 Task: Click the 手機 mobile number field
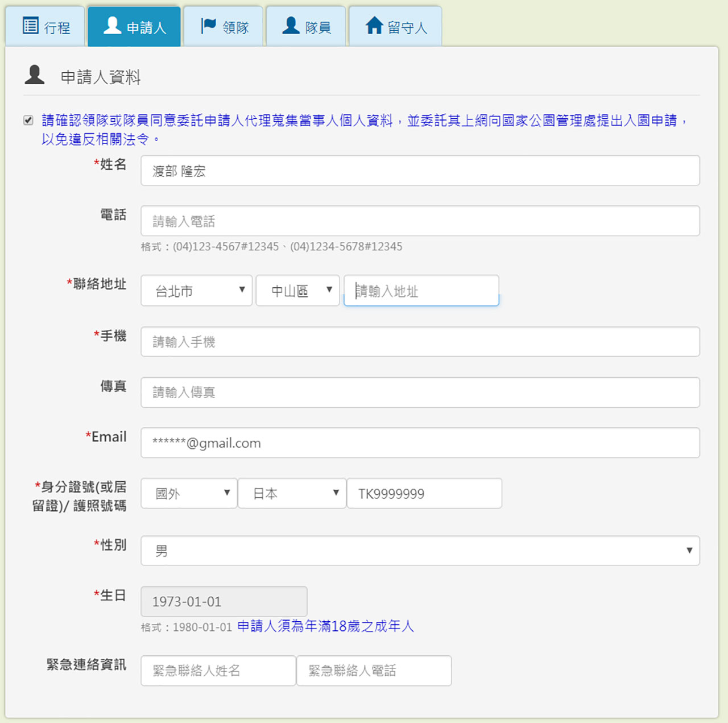[420, 341]
